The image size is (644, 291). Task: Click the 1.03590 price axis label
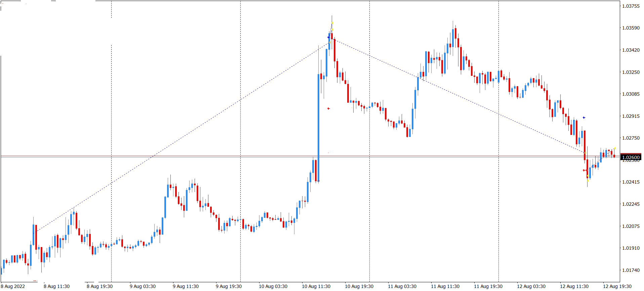[631, 28]
